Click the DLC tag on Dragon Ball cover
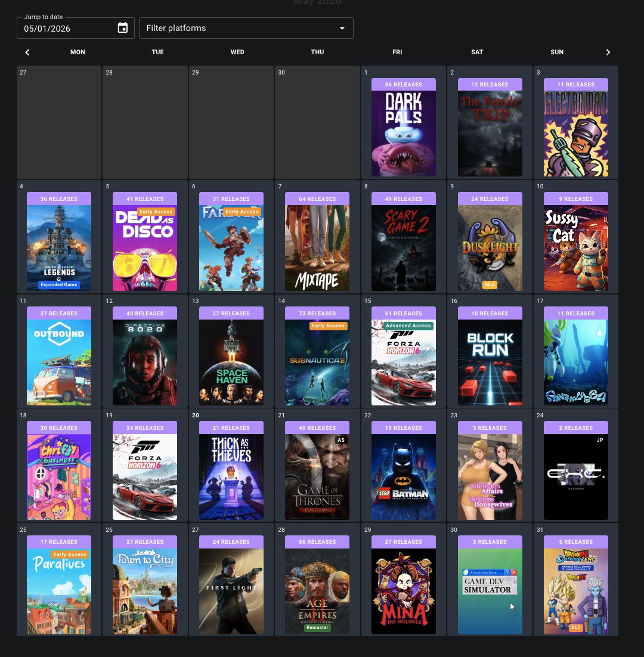The height and width of the screenshot is (657, 644). 575,627
